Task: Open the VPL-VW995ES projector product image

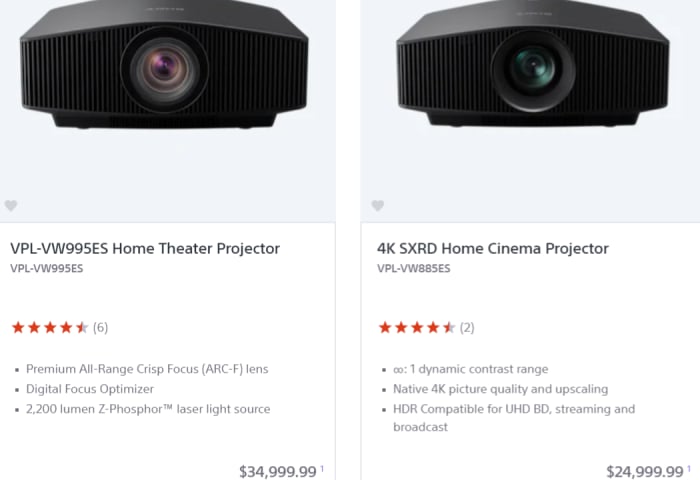Action: 164,65
